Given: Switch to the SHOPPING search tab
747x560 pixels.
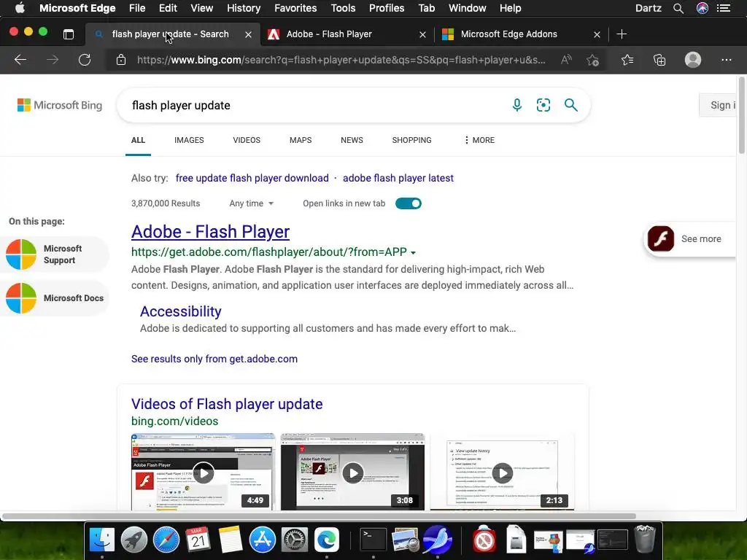Looking at the screenshot, I should pos(411,140).
